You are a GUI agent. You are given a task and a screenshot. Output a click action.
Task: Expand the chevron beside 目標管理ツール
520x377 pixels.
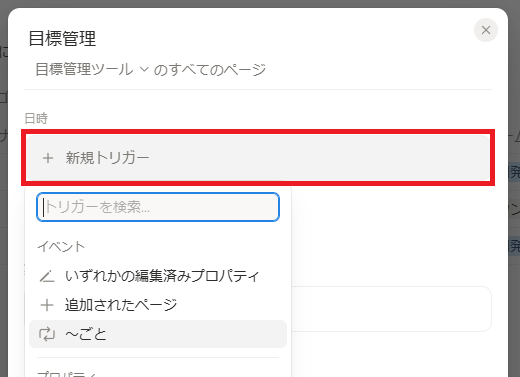pos(144,69)
